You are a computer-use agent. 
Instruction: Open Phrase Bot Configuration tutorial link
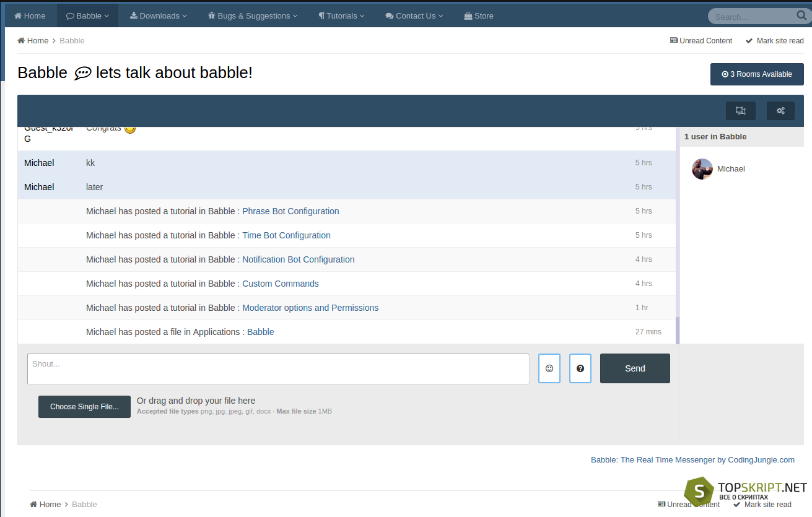[x=290, y=211]
